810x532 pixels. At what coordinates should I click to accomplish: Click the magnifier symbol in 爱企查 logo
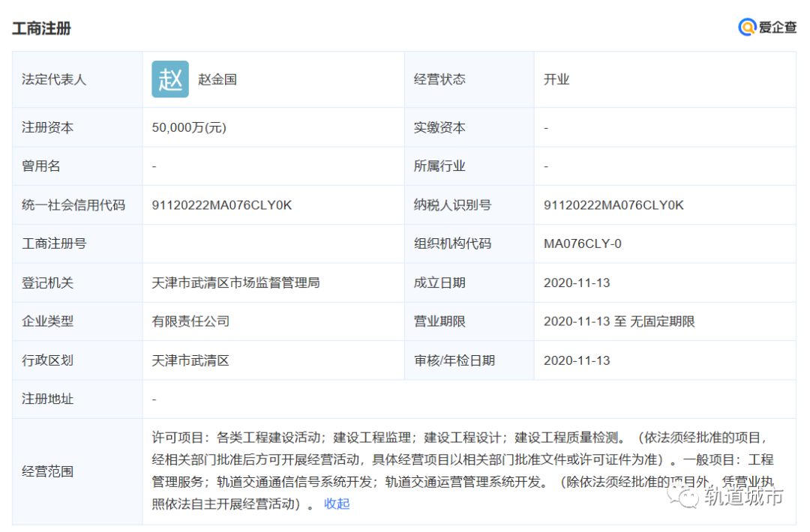pyautogui.click(x=747, y=27)
